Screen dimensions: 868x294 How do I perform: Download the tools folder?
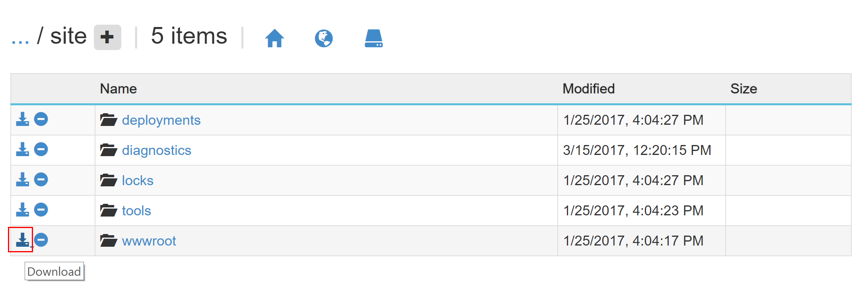22,210
